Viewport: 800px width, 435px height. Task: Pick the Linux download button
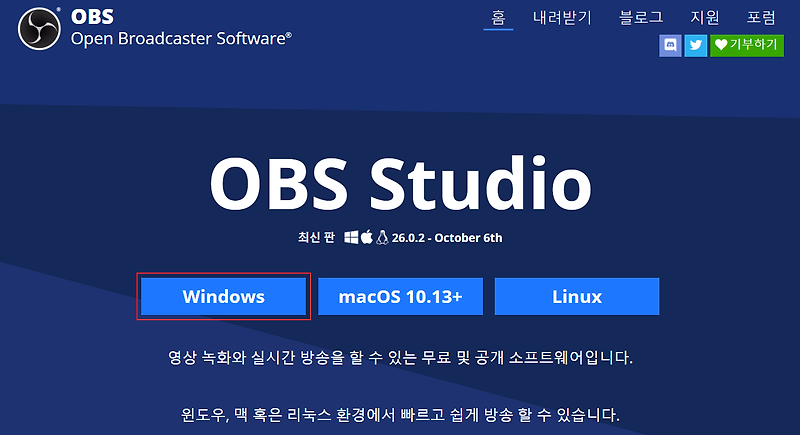[577, 296]
